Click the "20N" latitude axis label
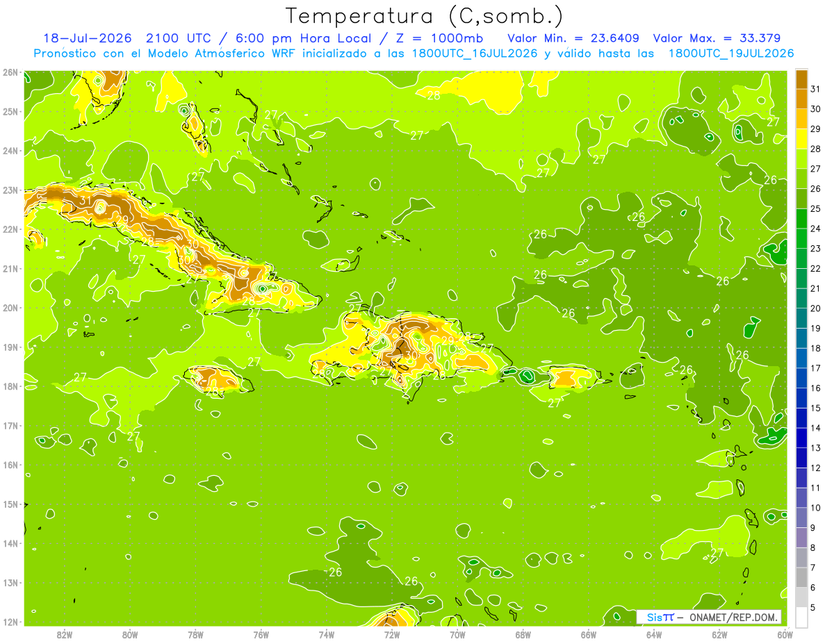The image size is (834, 644). pyautogui.click(x=10, y=308)
